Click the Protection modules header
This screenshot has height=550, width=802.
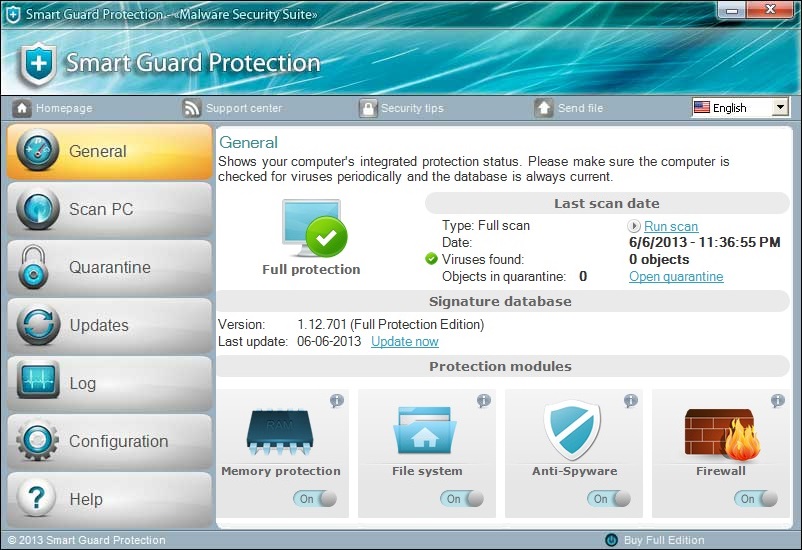tap(501, 366)
